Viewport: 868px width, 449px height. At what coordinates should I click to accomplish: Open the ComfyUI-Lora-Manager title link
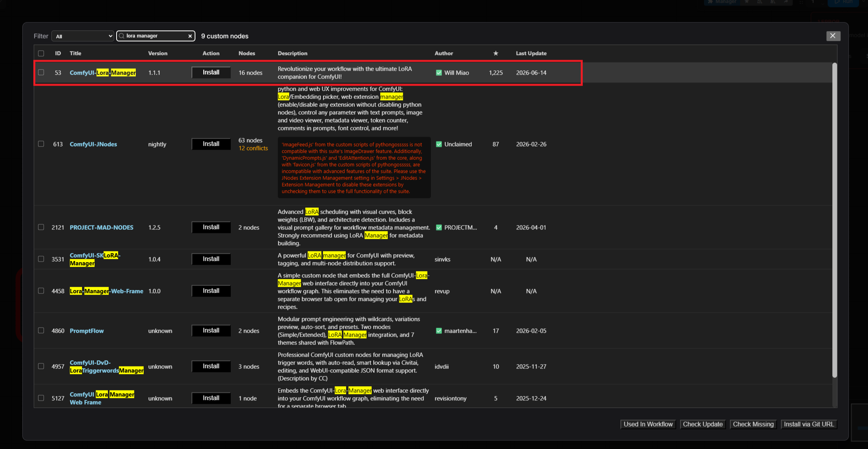click(103, 73)
